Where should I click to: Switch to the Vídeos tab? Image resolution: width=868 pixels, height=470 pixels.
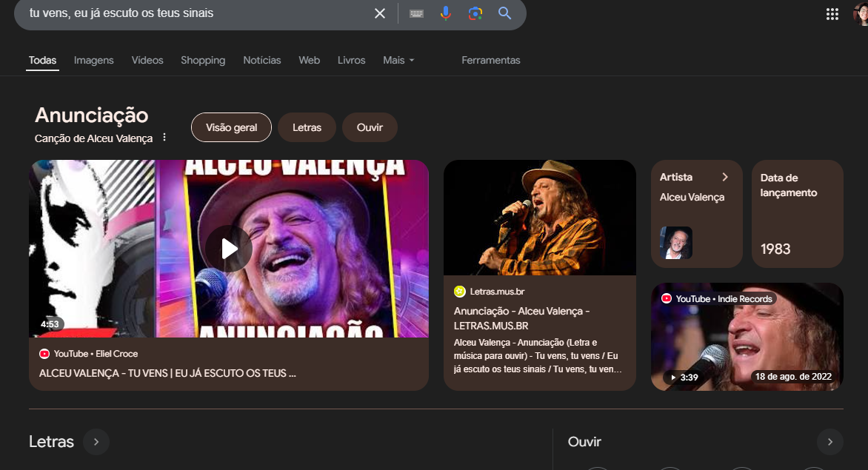(147, 60)
